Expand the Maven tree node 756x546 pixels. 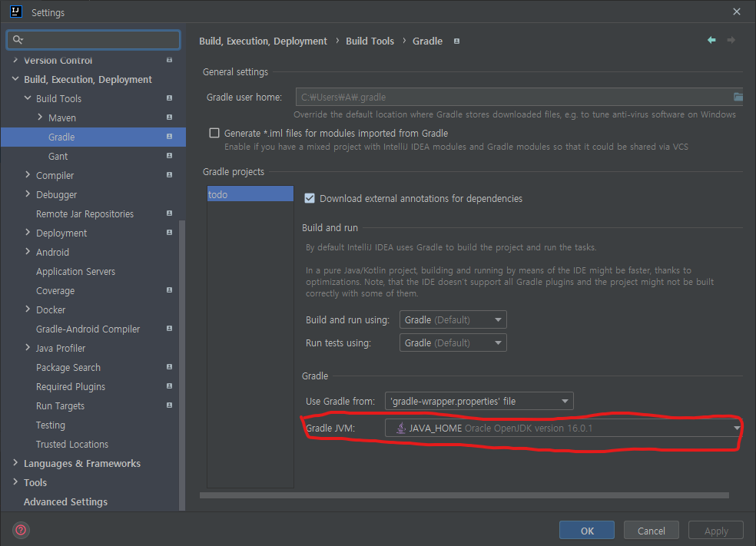point(40,117)
